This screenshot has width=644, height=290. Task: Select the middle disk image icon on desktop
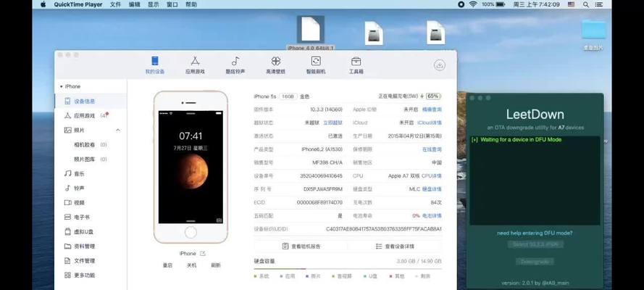click(x=374, y=33)
